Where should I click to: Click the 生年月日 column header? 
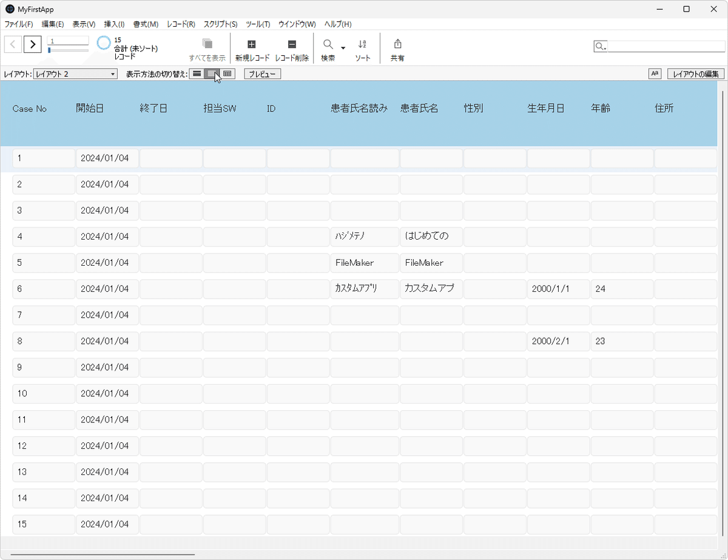(546, 109)
